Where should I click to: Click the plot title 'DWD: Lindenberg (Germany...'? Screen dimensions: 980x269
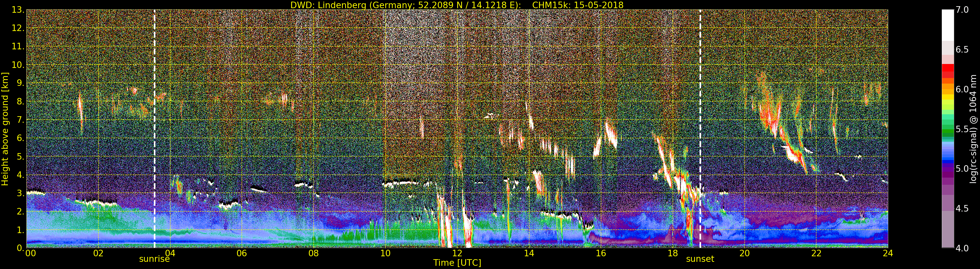pyautogui.click(x=457, y=5)
